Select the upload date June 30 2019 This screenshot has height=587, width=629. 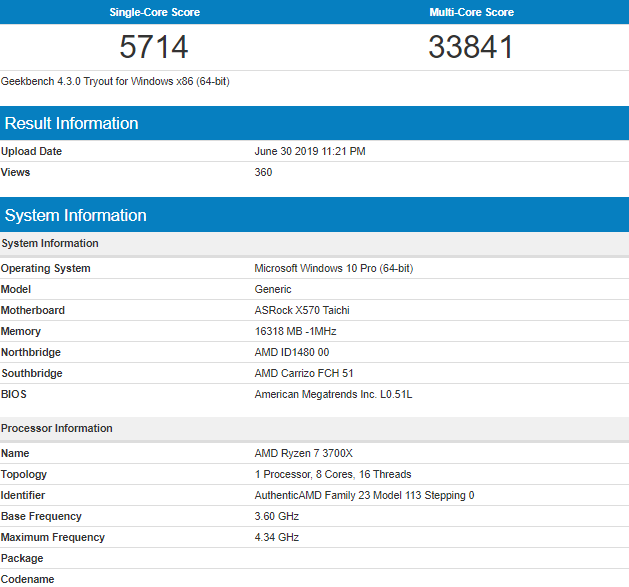pos(310,151)
